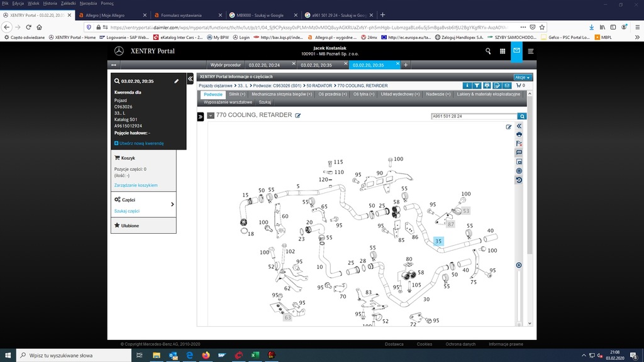Click the part number search field
This screenshot has height=362, width=644.
474,116
